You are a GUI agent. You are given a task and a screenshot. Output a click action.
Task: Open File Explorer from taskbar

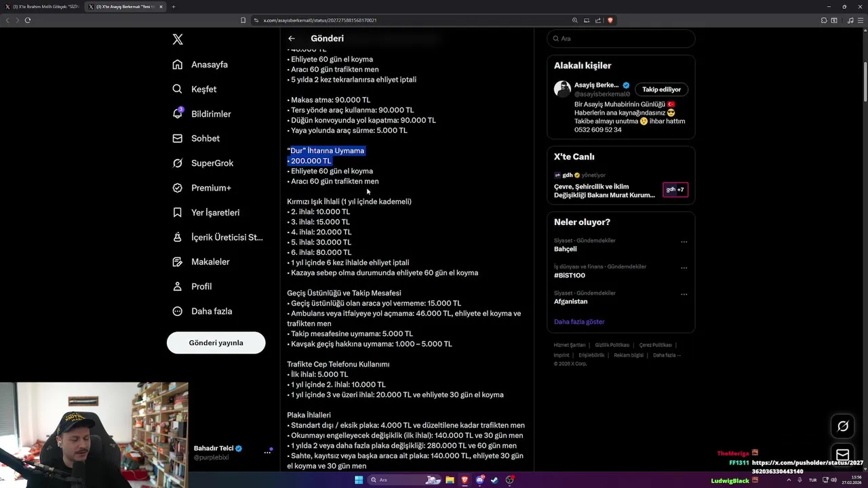tap(450, 480)
